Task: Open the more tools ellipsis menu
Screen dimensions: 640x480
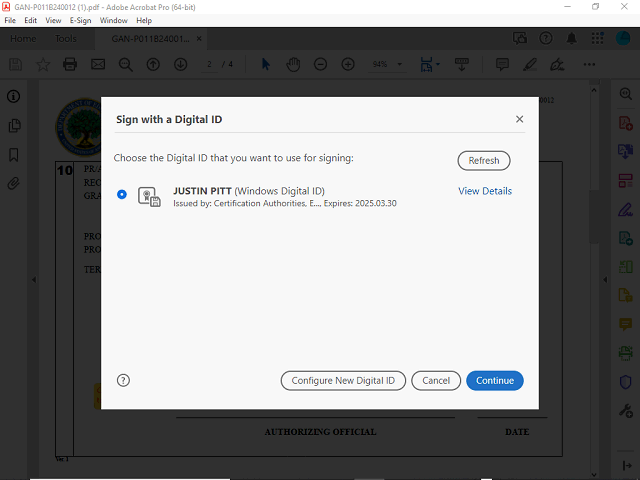Action: click(589, 64)
